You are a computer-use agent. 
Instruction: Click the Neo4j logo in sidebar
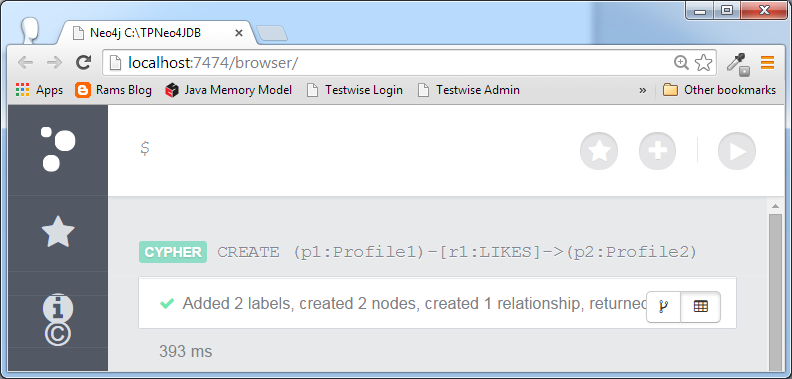(x=58, y=149)
